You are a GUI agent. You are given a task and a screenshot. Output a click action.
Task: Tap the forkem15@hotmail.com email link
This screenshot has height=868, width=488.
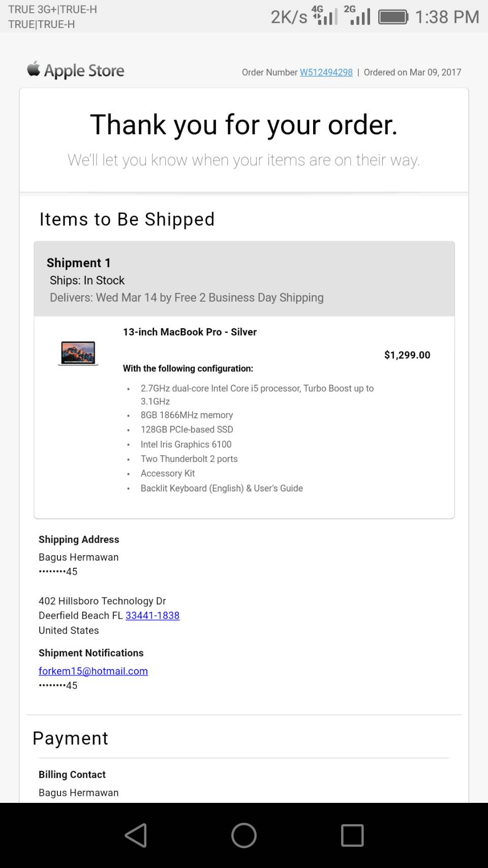click(x=93, y=671)
